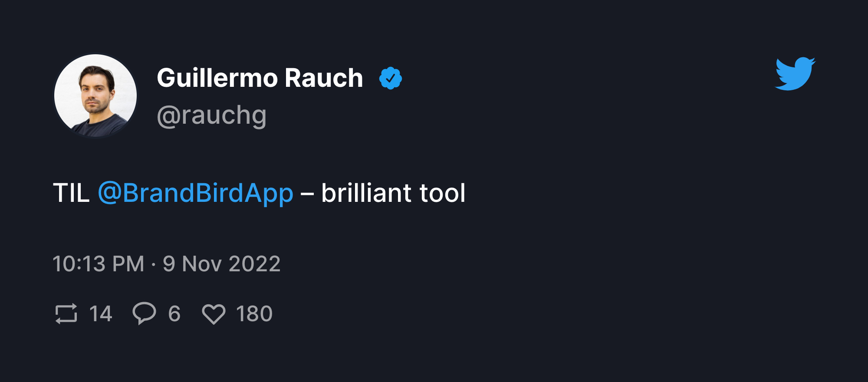The width and height of the screenshot is (868, 382).
Task: Click the heart like icon
Action: (214, 314)
